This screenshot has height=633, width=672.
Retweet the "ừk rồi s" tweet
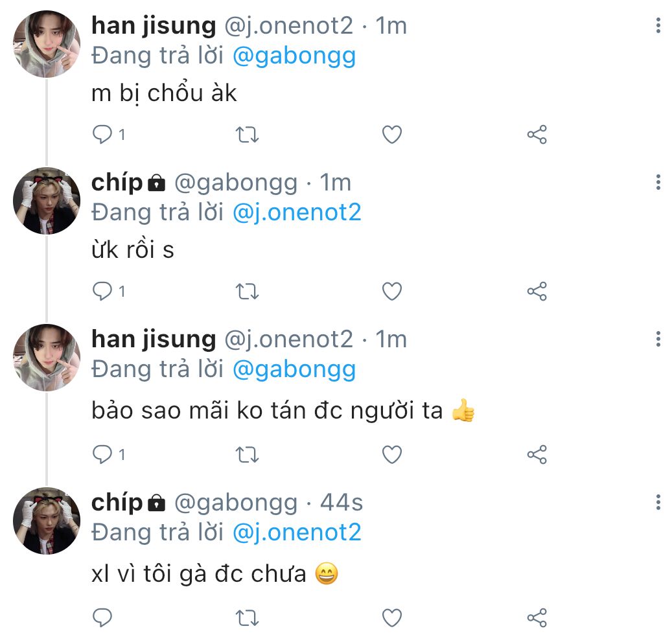click(246, 292)
